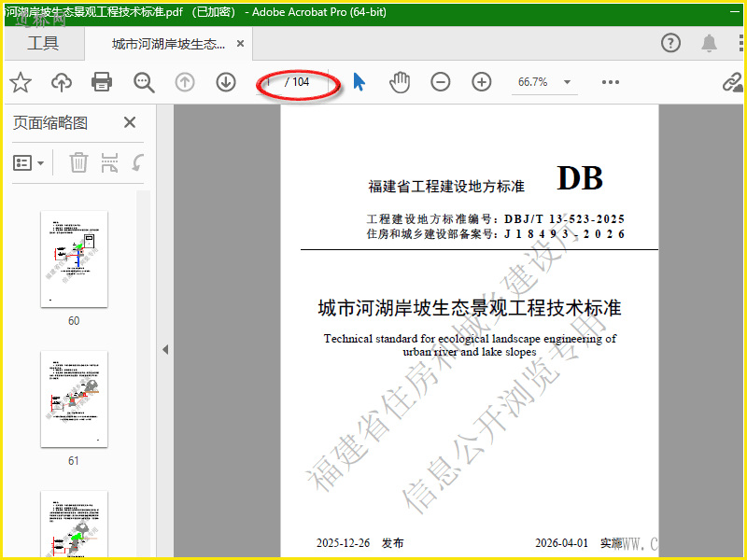Activate the hand pan tool

(x=400, y=82)
